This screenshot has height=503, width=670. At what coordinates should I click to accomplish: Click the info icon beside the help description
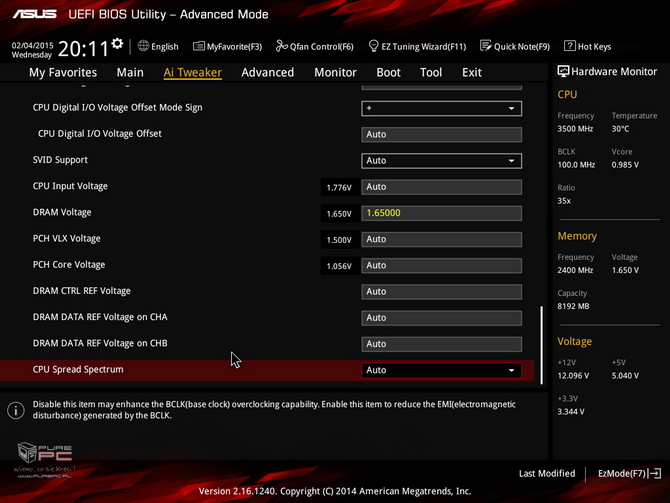(16, 411)
